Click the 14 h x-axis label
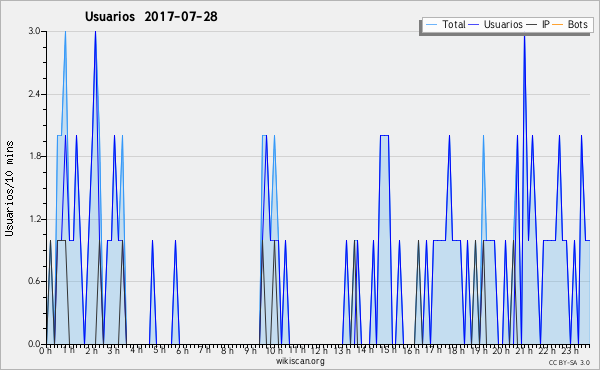Image resolution: width=600 pixels, height=370 pixels. coord(365,350)
